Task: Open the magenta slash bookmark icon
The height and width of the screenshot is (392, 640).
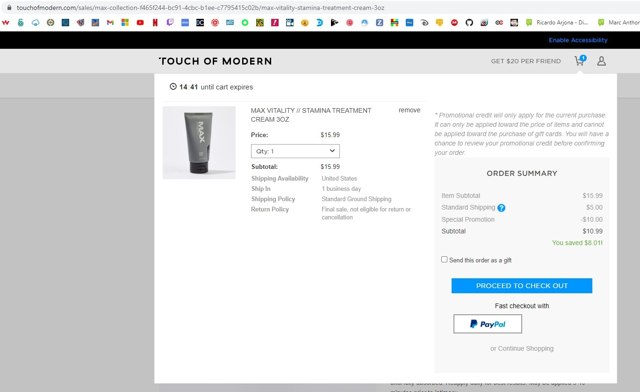Action: point(275,22)
